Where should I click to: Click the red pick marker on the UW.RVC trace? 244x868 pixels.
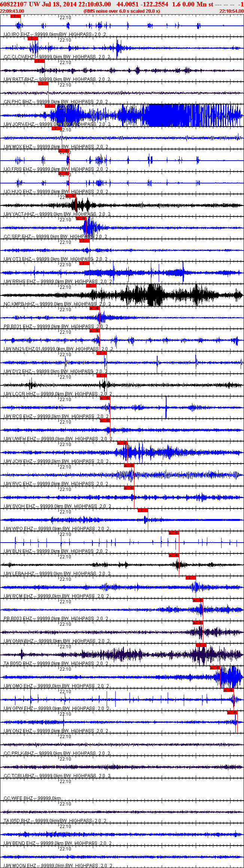click(129, 465)
